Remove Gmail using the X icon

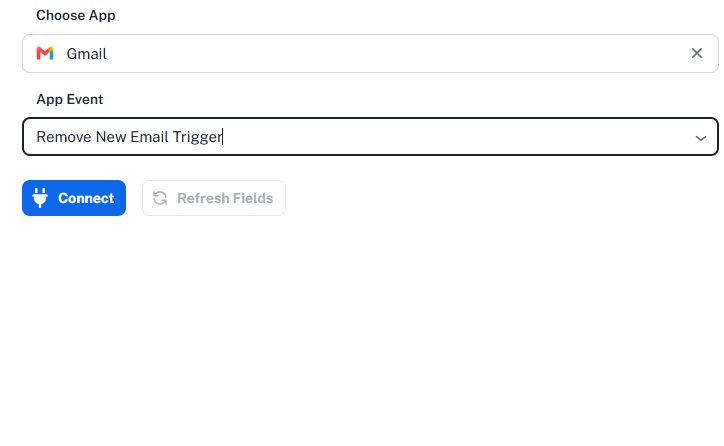click(x=697, y=53)
